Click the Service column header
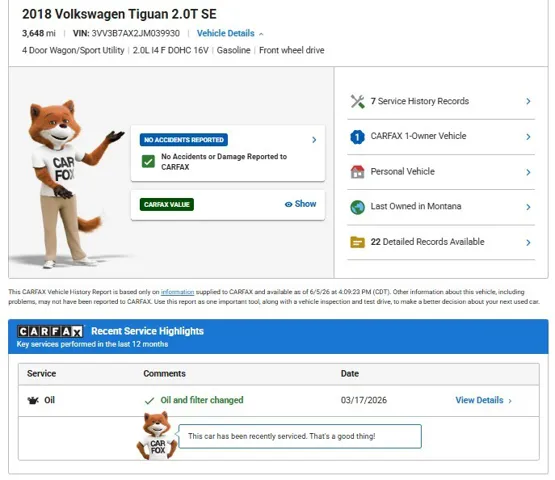This screenshot has height=480, width=555. (41, 373)
